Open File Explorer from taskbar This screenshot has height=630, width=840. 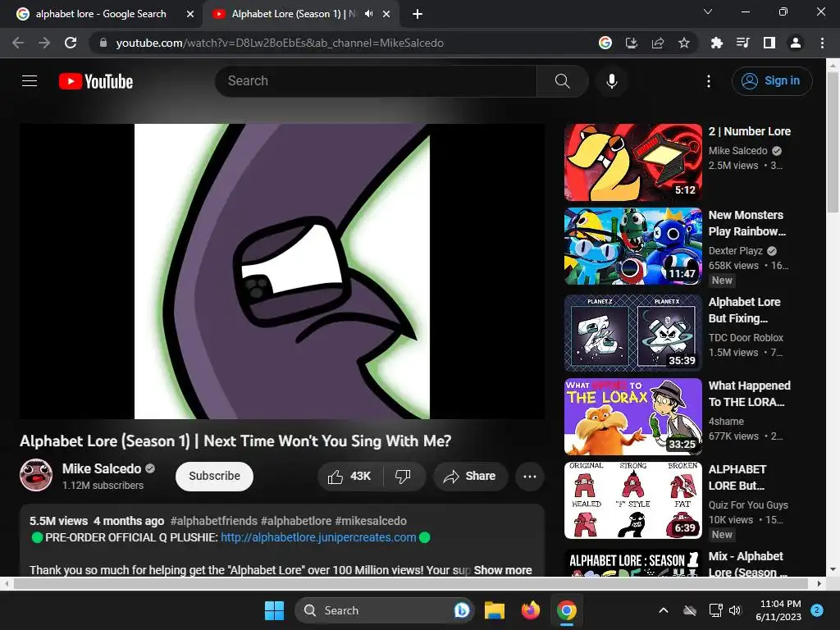point(495,610)
